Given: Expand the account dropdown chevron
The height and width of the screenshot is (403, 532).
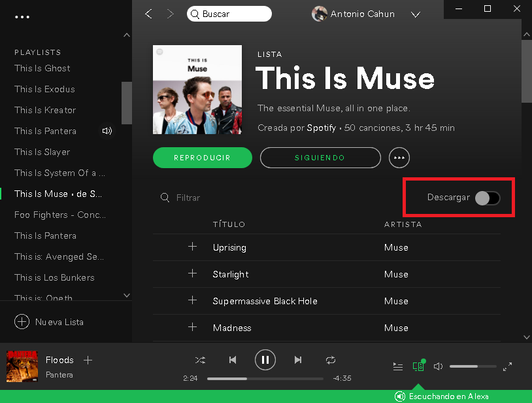Looking at the screenshot, I should point(416,14).
